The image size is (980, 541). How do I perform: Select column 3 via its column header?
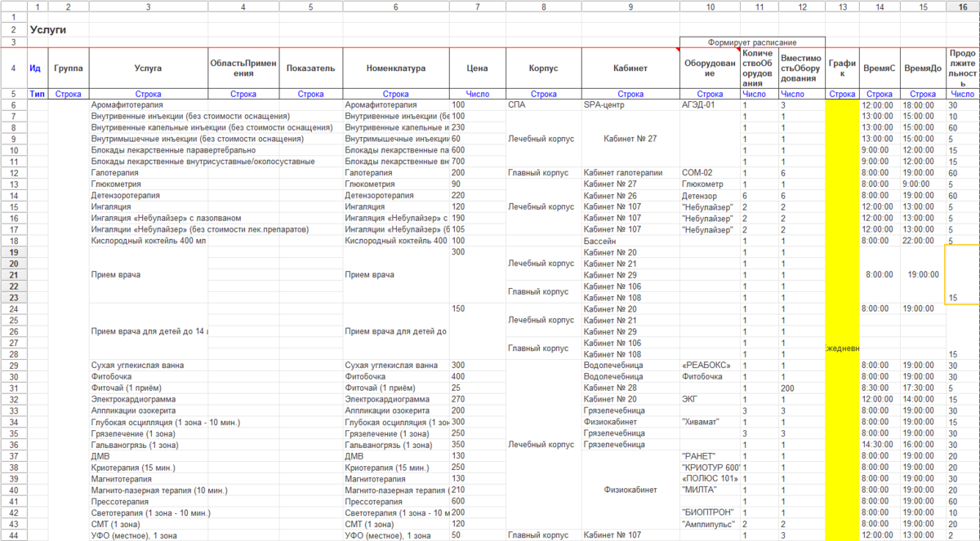coord(148,6)
